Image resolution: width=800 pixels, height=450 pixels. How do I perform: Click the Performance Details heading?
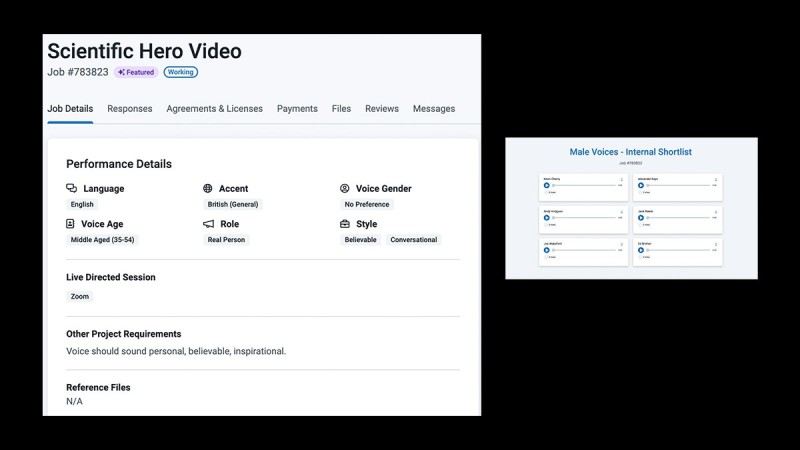pos(119,164)
